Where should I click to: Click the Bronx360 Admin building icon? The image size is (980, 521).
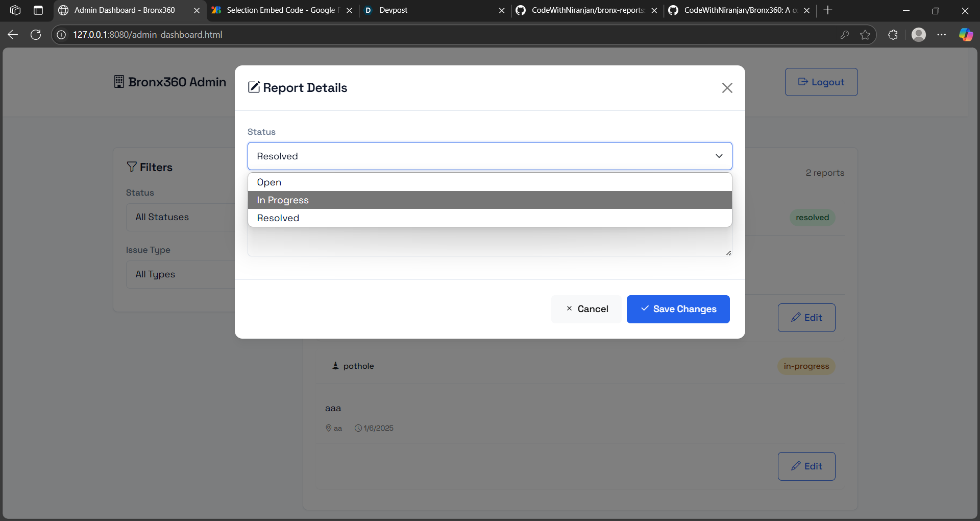[x=119, y=82]
